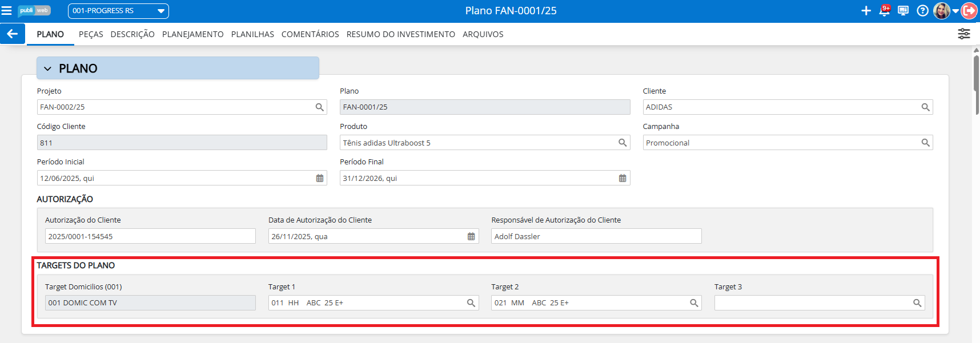
Task: Click the logout exit icon
Action: click(x=969, y=11)
